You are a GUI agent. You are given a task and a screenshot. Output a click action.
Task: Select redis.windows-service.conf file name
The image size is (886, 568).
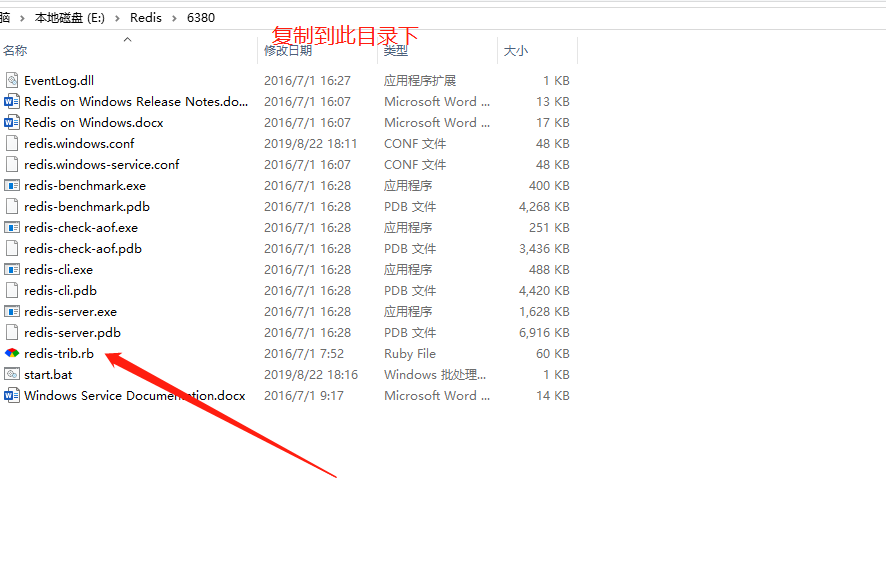(101, 164)
